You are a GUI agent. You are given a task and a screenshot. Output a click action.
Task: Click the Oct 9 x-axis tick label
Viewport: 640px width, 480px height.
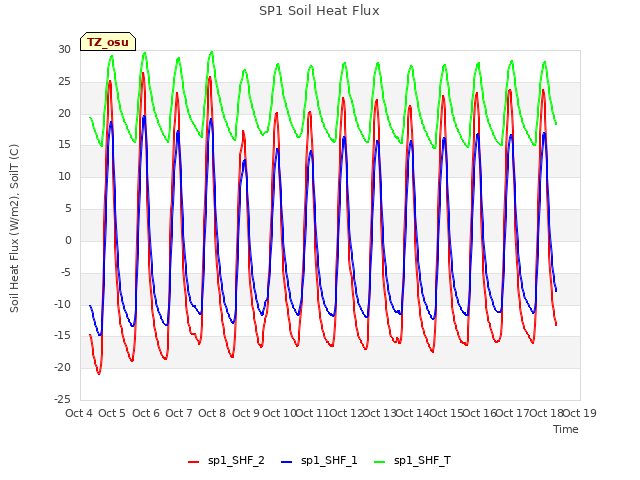point(246,413)
